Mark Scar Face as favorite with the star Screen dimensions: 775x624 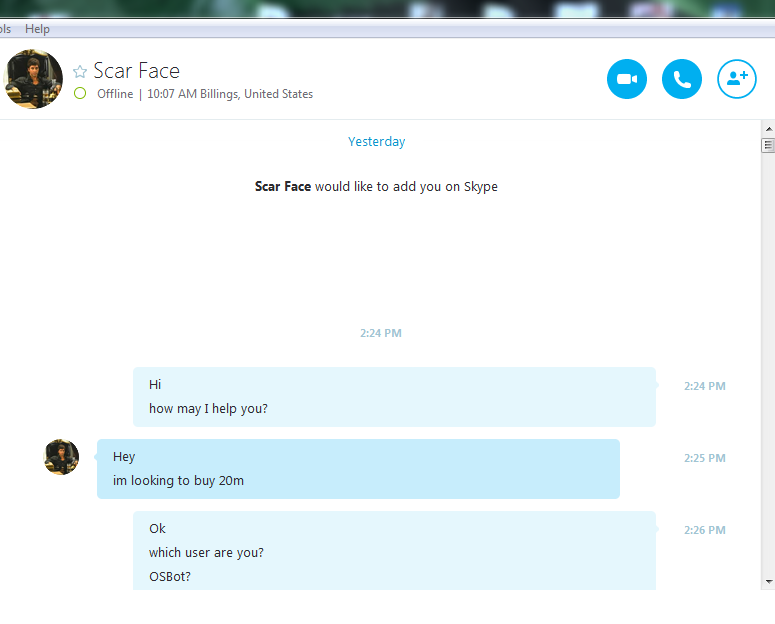[80, 72]
